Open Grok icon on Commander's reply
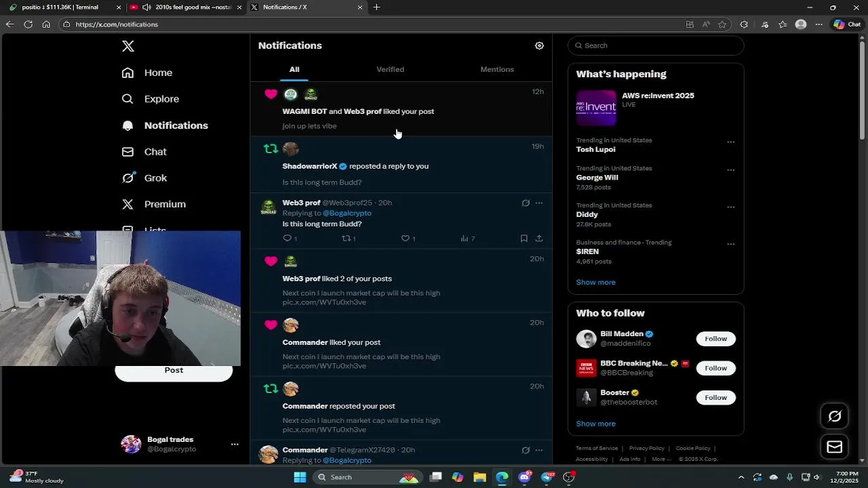The image size is (868, 488). [x=526, y=450]
